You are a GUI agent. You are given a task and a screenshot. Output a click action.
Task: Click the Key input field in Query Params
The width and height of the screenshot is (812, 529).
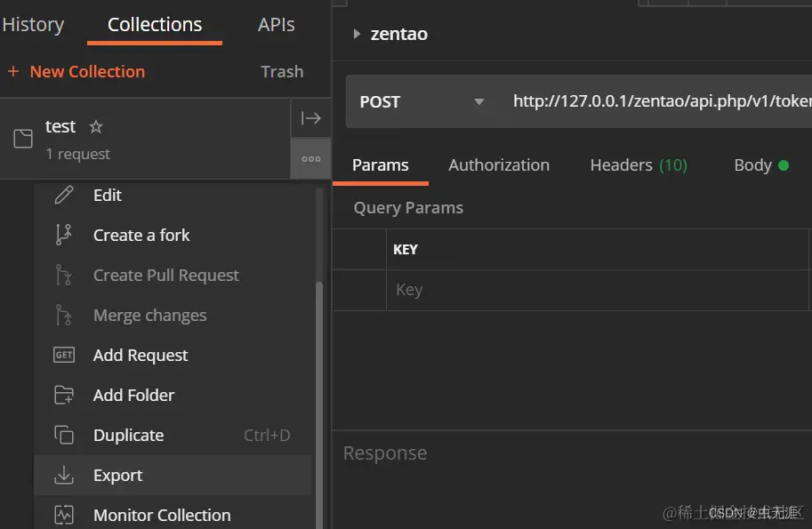point(597,290)
